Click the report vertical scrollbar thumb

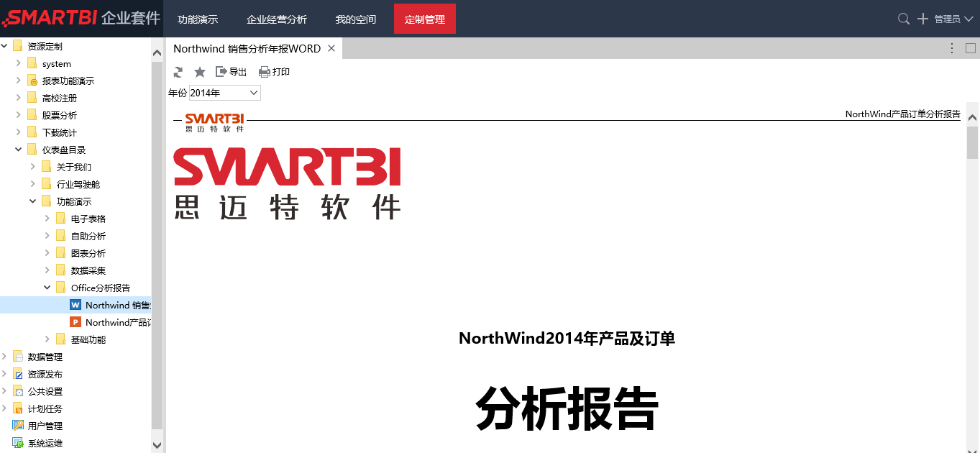coord(973,142)
